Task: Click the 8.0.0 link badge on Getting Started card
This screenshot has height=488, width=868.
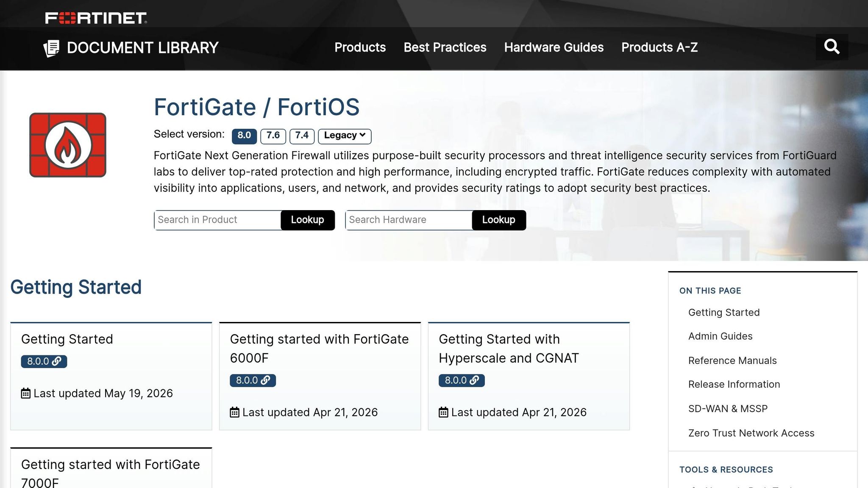Action: pos(44,361)
